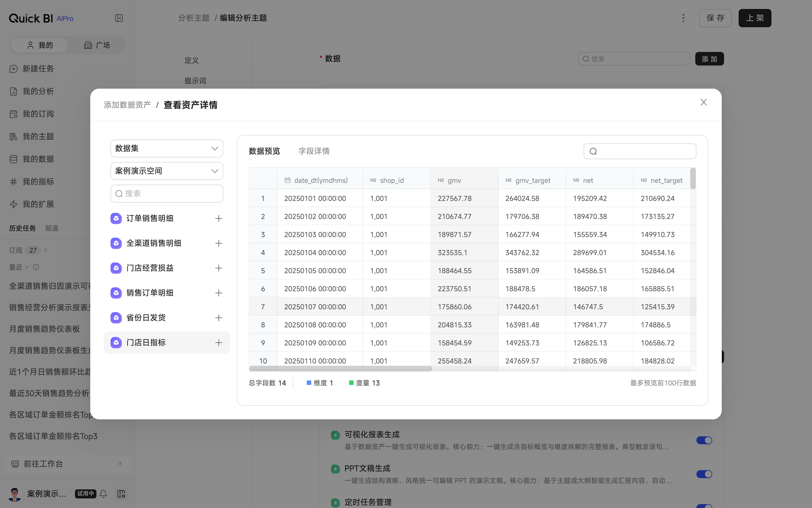Click the table vertical scrollbar

693,178
